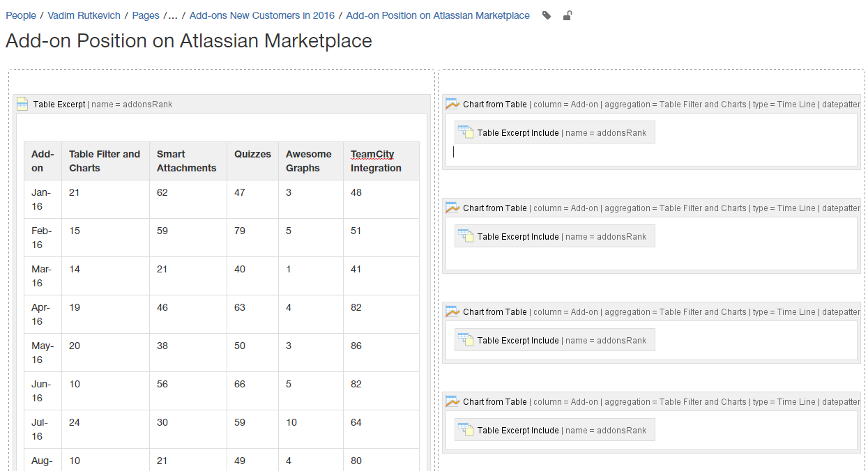The image size is (868, 471).
Task: Click Table Excerpt Include icon in third chart
Action: tap(466, 339)
